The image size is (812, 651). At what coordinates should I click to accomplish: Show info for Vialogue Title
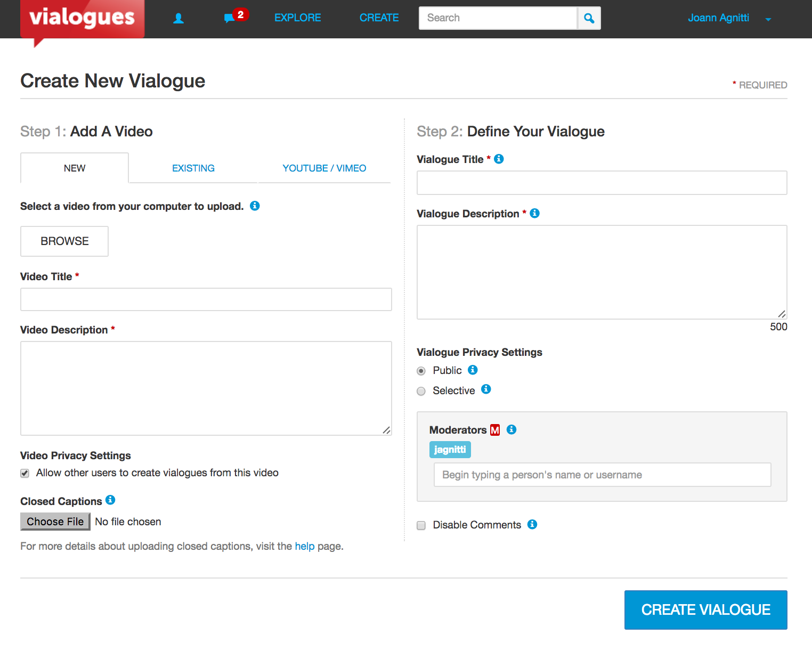[499, 159]
